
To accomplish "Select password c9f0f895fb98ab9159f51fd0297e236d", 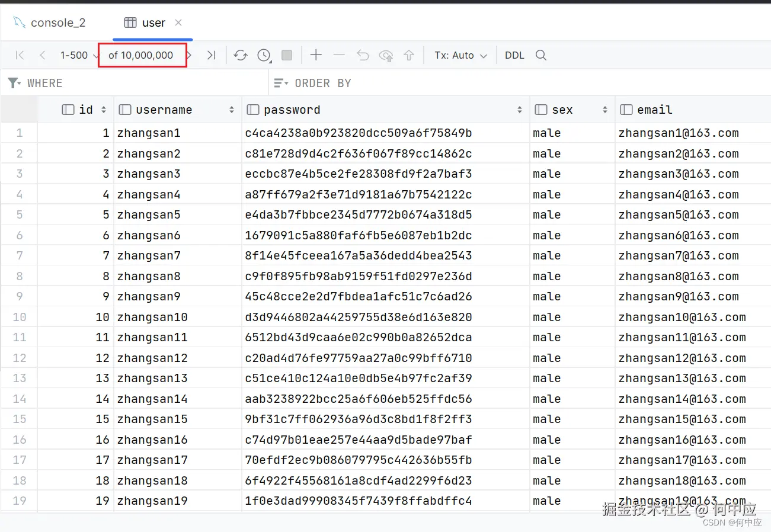I will coord(386,276).
